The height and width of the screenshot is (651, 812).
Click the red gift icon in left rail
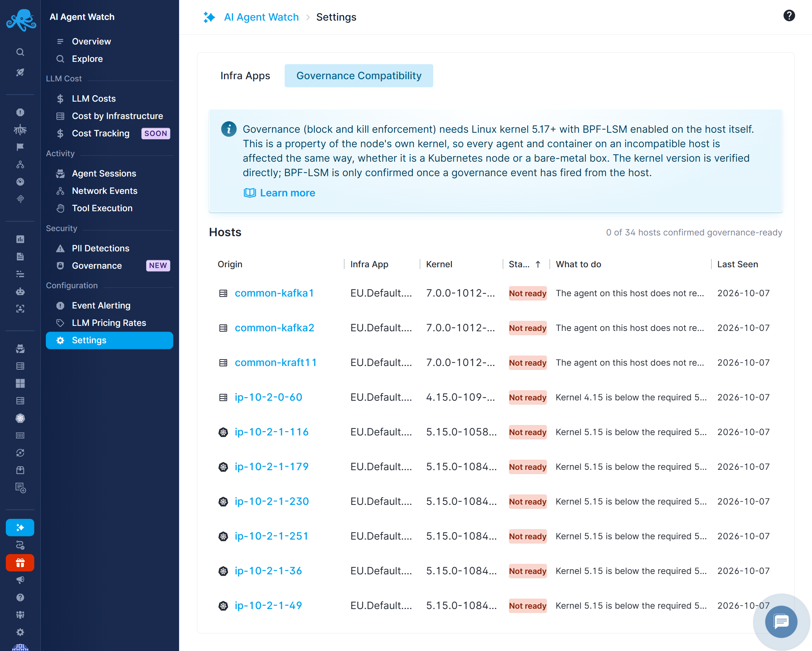(20, 562)
